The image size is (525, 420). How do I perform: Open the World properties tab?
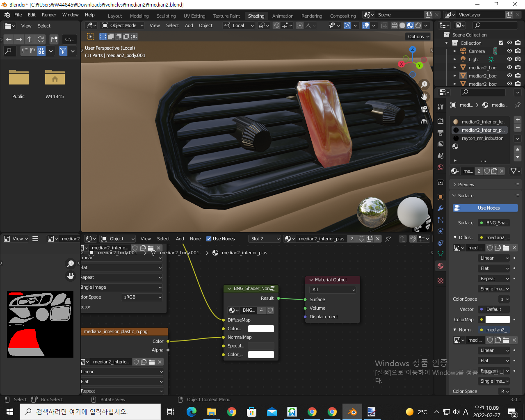coord(441,167)
